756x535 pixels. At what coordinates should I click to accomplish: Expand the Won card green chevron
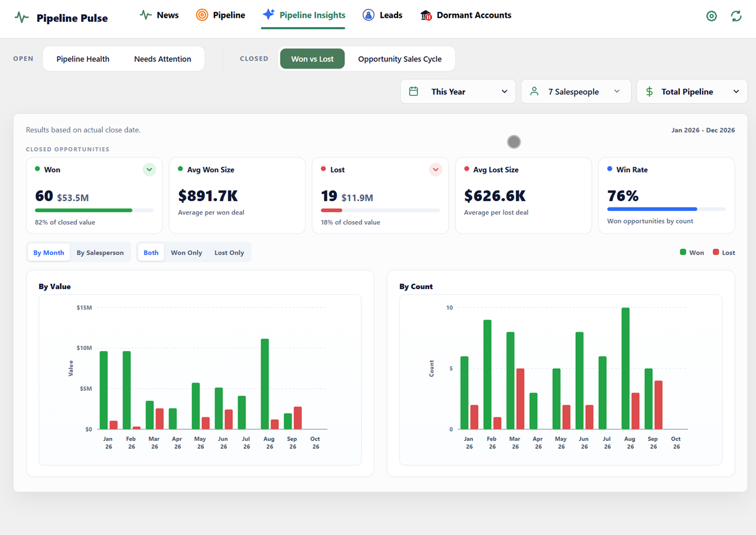point(149,170)
